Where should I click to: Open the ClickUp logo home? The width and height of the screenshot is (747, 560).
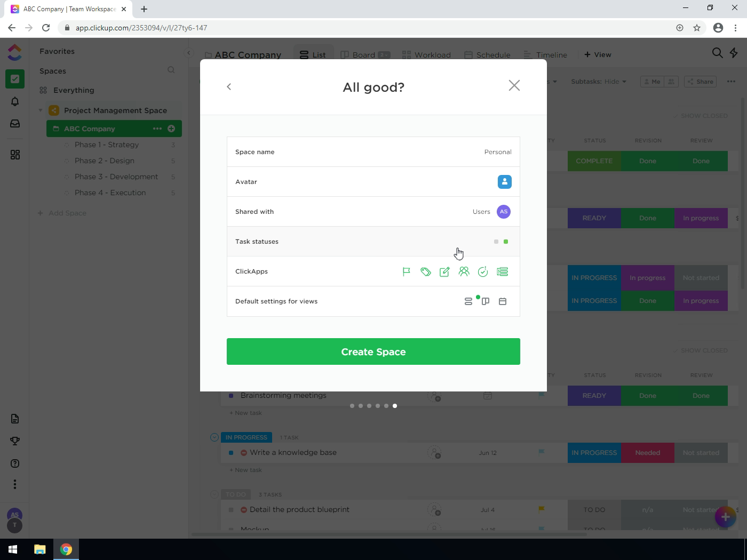[15, 52]
